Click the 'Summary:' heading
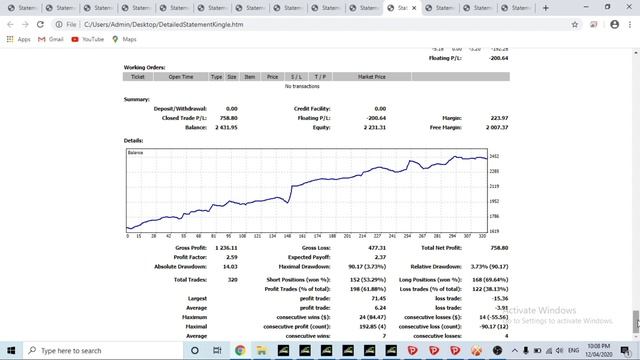Viewport: 640px width, 360px height. click(x=137, y=99)
